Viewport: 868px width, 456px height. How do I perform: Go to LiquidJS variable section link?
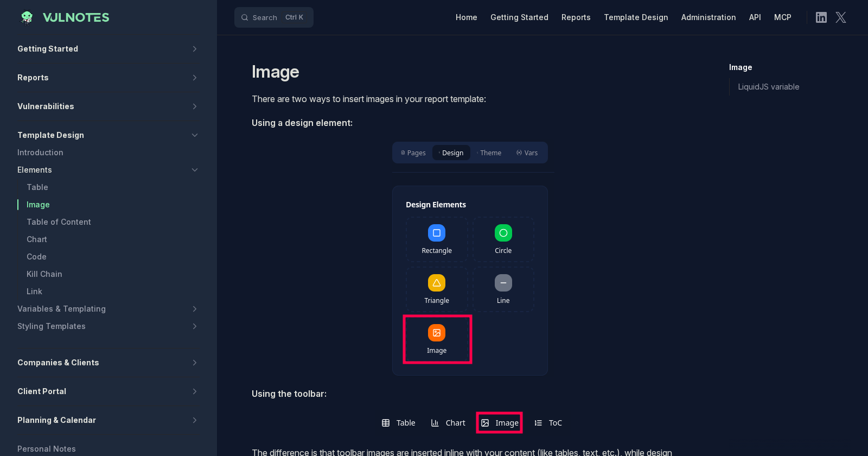click(769, 87)
